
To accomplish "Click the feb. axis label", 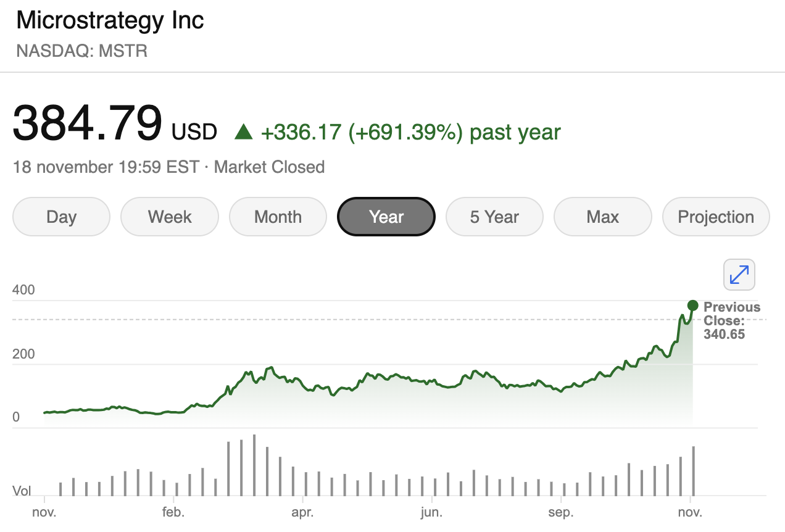I will pyautogui.click(x=173, y=512).
